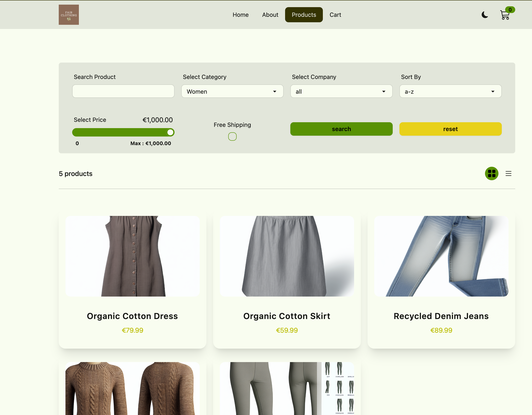Open the Sort By dropdown
Viewport: 532px width, 415px height.
(x=450, y=91)
